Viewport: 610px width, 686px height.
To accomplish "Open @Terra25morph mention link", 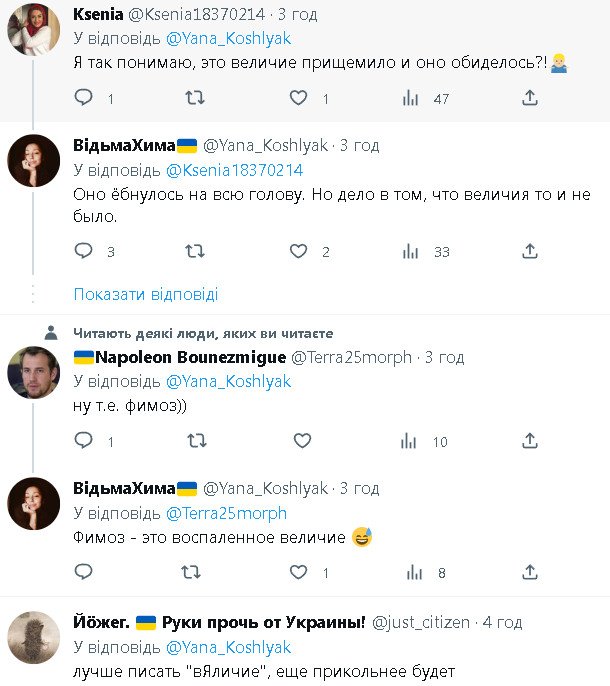I will click(226, 513).
